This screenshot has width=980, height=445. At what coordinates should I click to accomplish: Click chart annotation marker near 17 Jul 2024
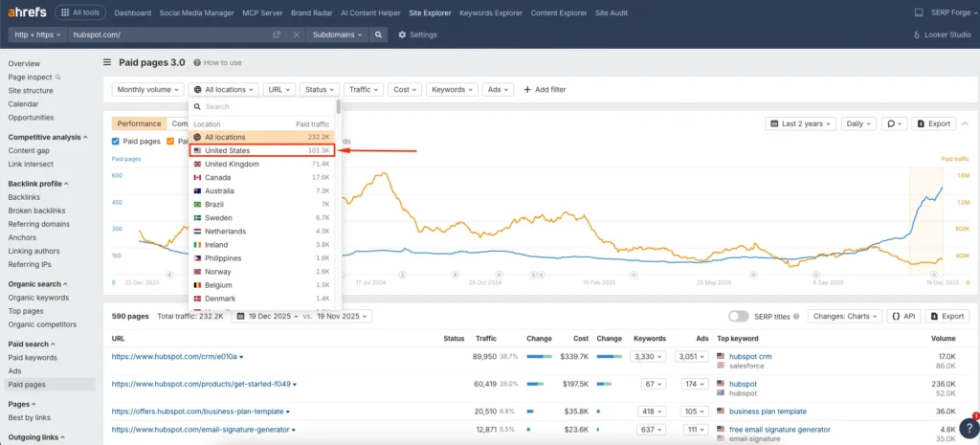pos(403,275)
